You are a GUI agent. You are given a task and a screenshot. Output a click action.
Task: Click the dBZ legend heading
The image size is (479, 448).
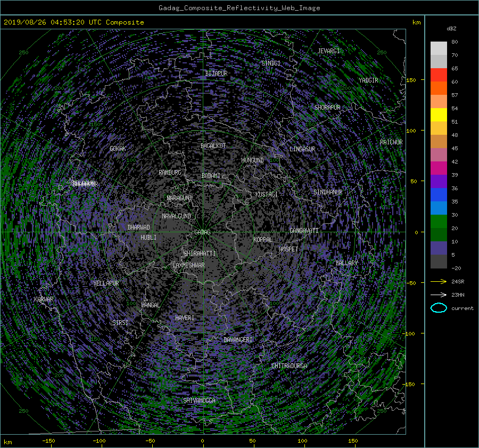[x=451, y=29]
